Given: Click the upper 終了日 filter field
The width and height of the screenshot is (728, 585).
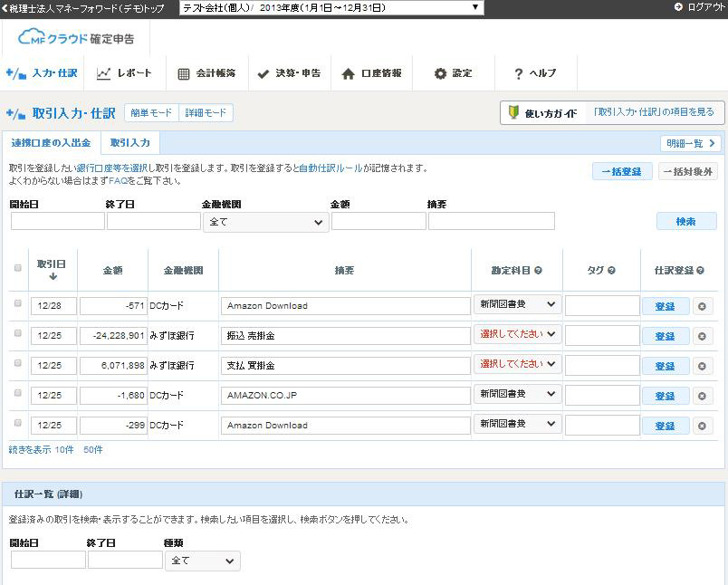Looking at the screenshot, I should click(154, 221).
